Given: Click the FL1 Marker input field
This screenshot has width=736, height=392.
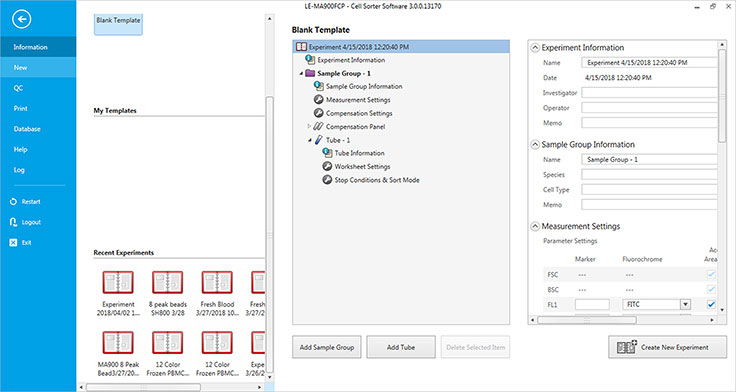Looking at the screenshot, I should (592, 304).
